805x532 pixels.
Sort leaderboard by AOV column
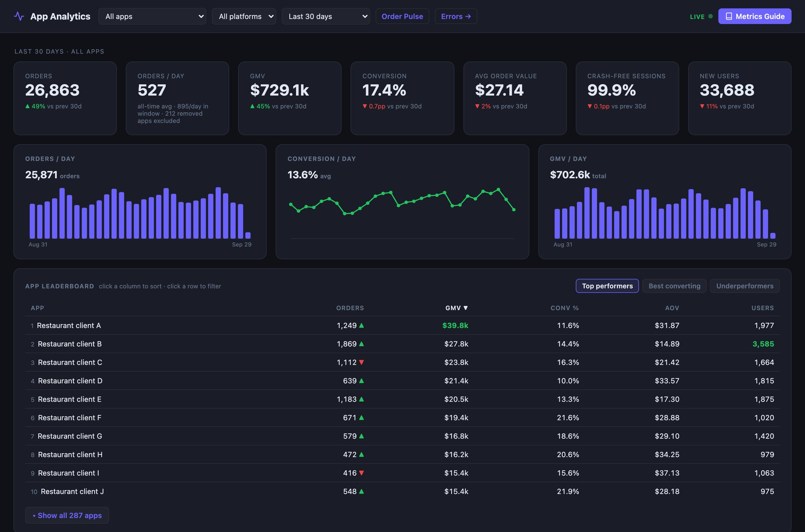(672, 308)
